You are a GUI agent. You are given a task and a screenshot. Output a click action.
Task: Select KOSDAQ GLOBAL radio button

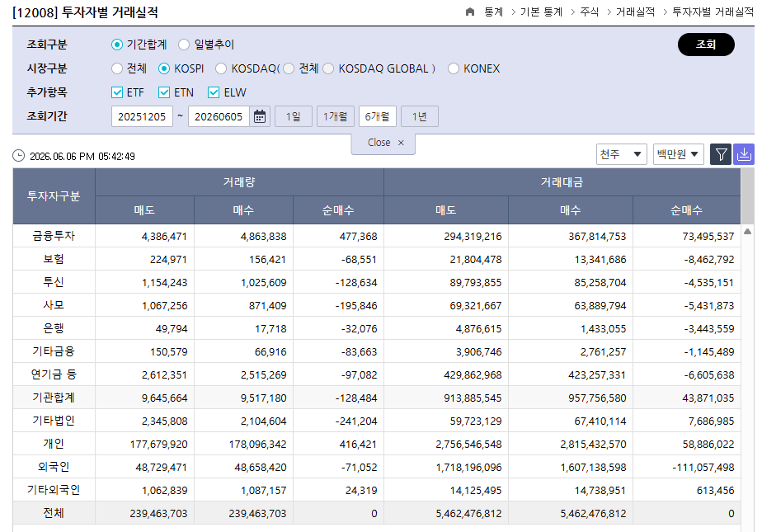click(328, 68)
